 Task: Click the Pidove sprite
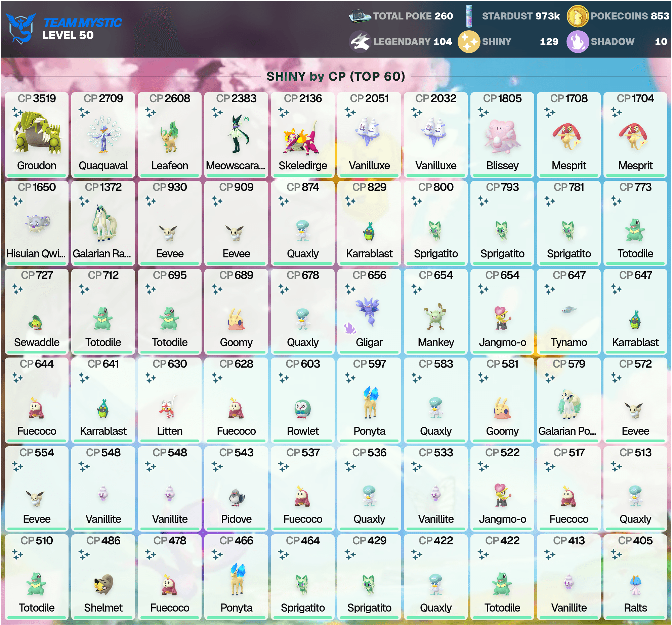pos(236,497)
